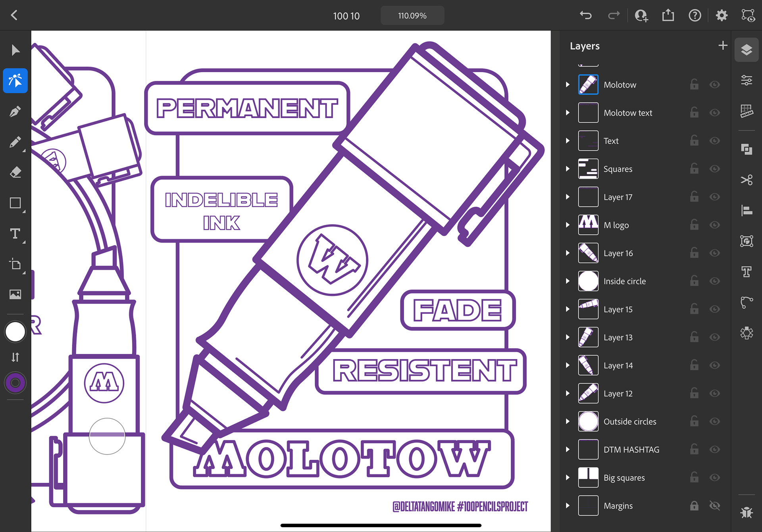Open the Path panel
762x532 pixels.
(747, 302)
